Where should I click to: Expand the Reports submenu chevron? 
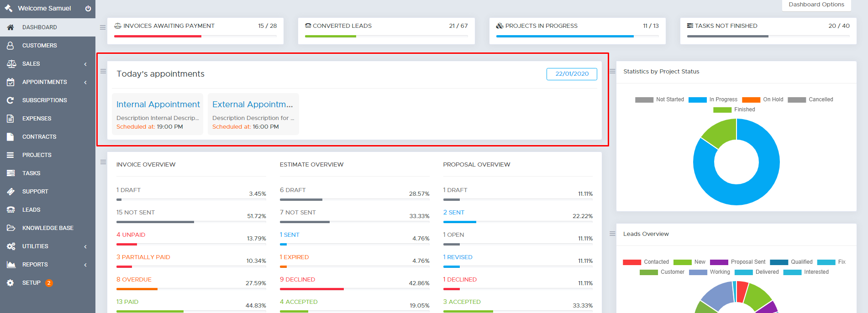(85, 265)
